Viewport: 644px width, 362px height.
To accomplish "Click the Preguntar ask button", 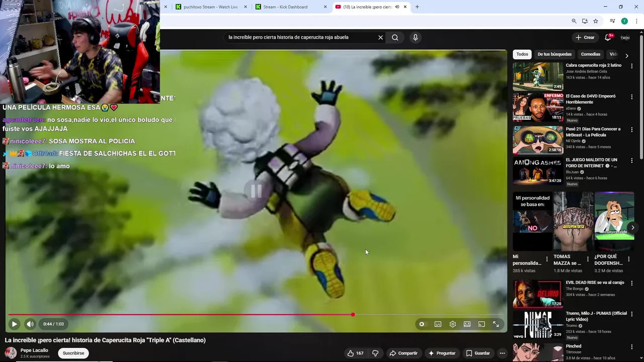I will [442, 353].
